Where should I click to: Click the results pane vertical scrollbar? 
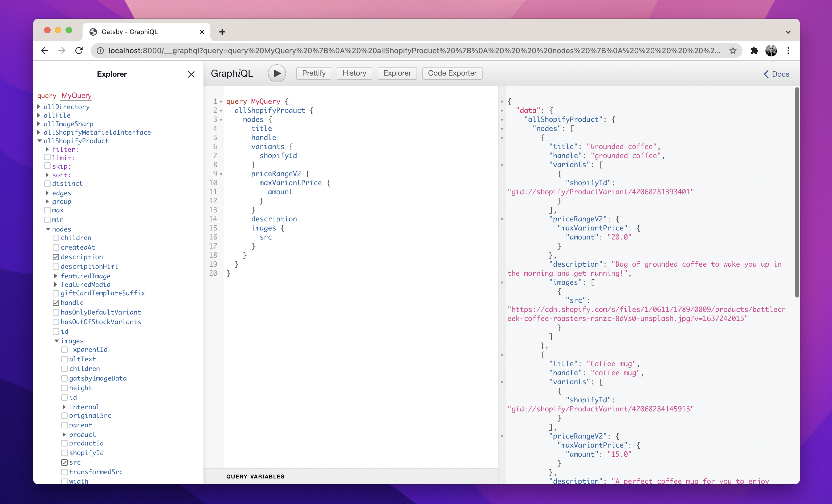tap(797, 192)
